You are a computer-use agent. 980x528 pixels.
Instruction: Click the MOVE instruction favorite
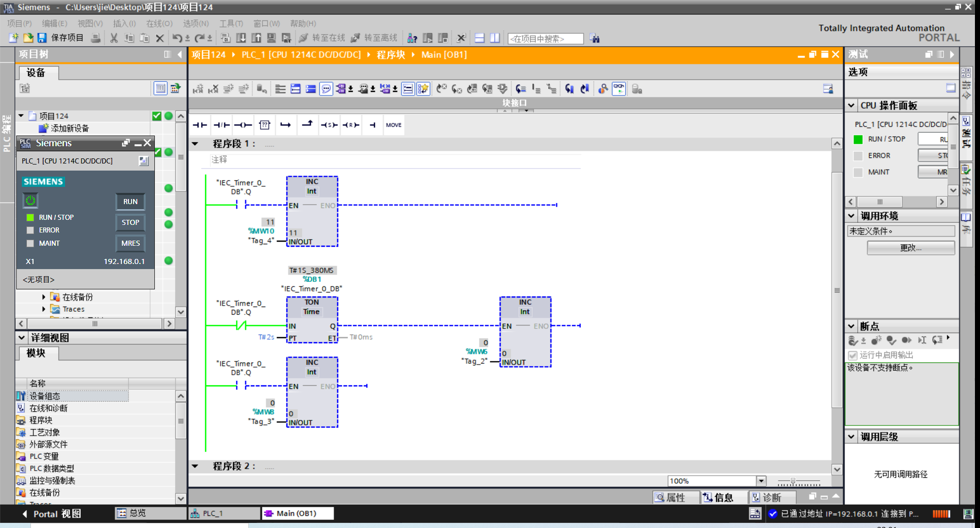coord(394,125)
